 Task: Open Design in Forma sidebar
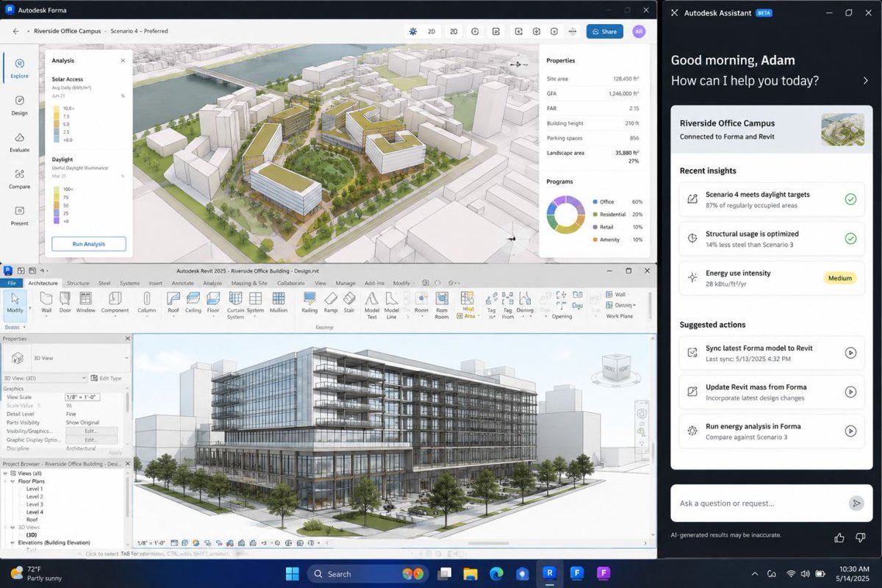pyautogui.click(x=19, y=105)
